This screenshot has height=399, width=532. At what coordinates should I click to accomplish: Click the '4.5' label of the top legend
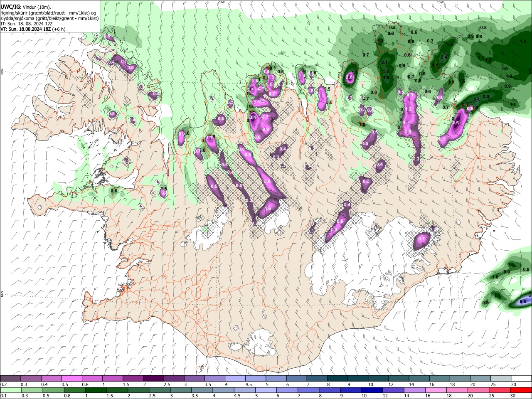249,384
